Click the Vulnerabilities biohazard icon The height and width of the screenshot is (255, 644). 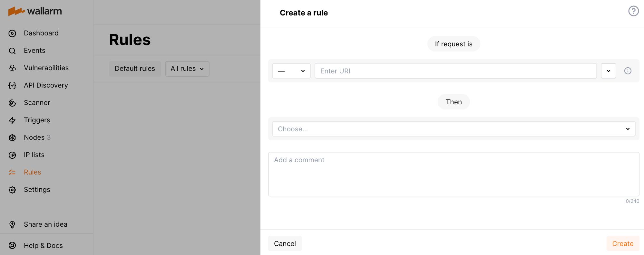pyautogui.click(x=12, y=68)
